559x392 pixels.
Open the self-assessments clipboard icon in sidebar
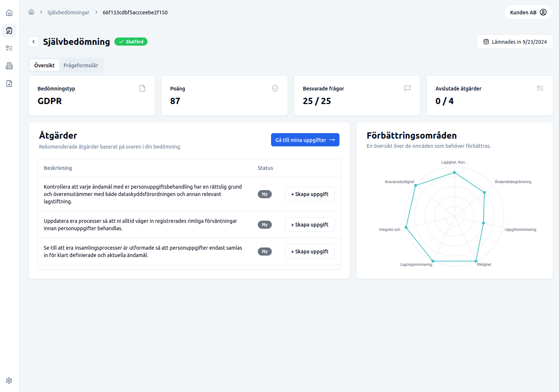coord(9,31)
